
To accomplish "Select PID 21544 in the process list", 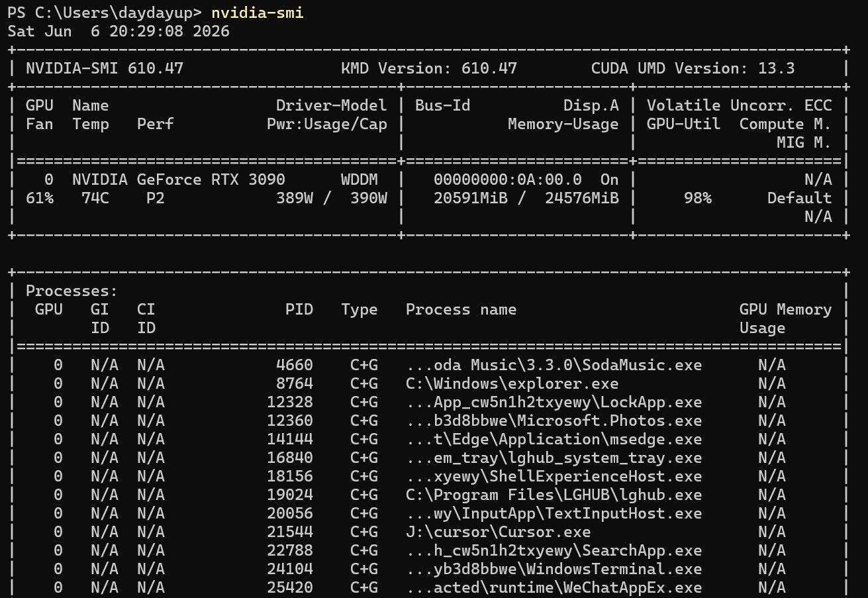I will (290, 532).
